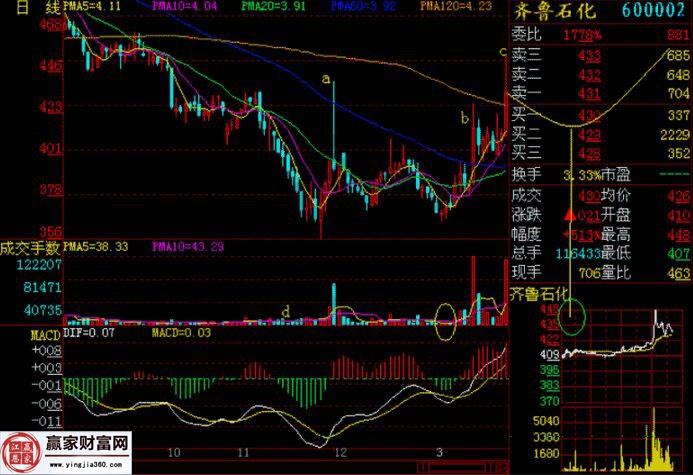Open the MACD indicator label
This screenshot has width=693, height=475.
tap(17, 332)
